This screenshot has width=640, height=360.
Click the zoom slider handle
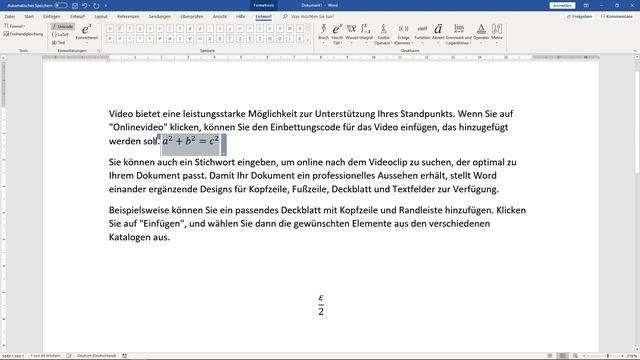(608, 356)
